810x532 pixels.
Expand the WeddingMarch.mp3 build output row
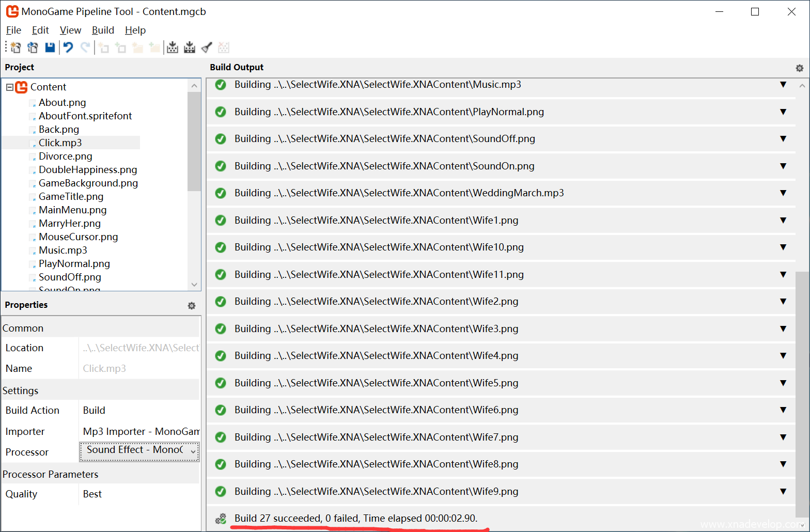pos(783,193)
